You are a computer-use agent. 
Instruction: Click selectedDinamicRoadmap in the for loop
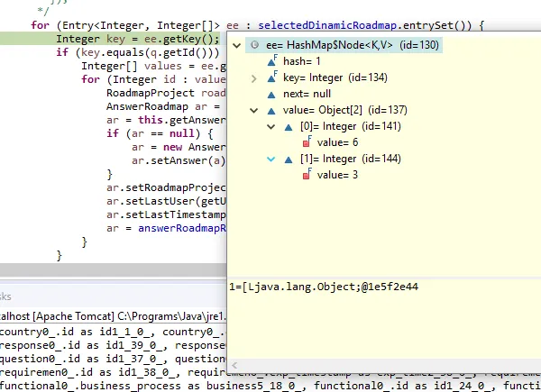point(327,25)
